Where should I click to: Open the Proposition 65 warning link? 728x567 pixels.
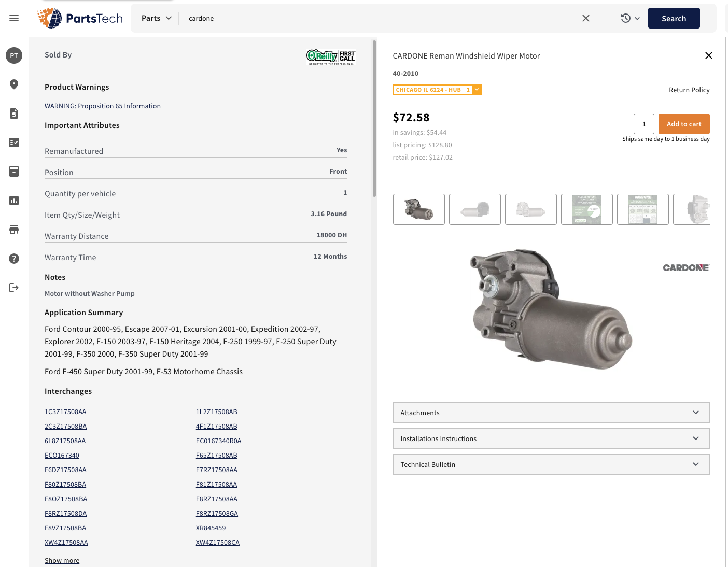coord(103,106)
